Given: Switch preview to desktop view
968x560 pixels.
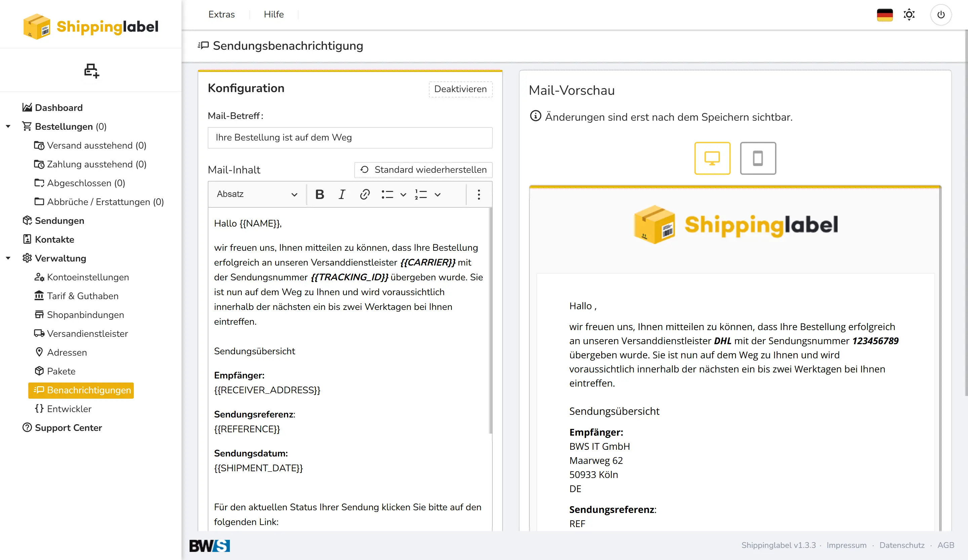Looking at the screenshot, I should 712,158.
